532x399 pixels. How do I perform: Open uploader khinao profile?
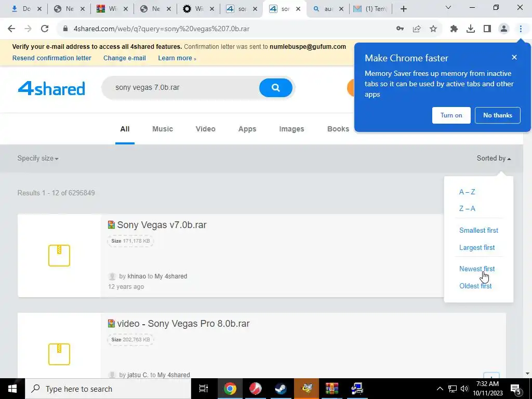137,276
